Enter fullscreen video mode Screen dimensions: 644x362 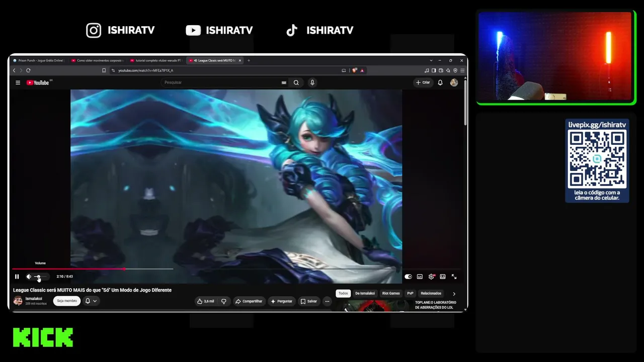(x=454, y=277)
